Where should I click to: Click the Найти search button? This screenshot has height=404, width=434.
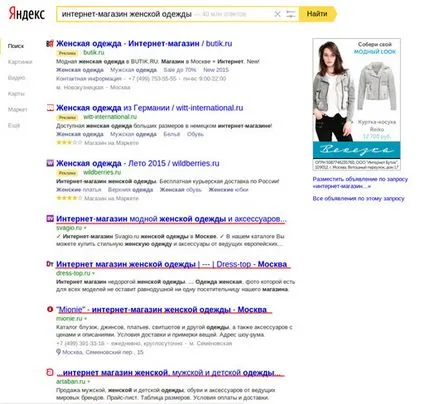click(317, 14)
